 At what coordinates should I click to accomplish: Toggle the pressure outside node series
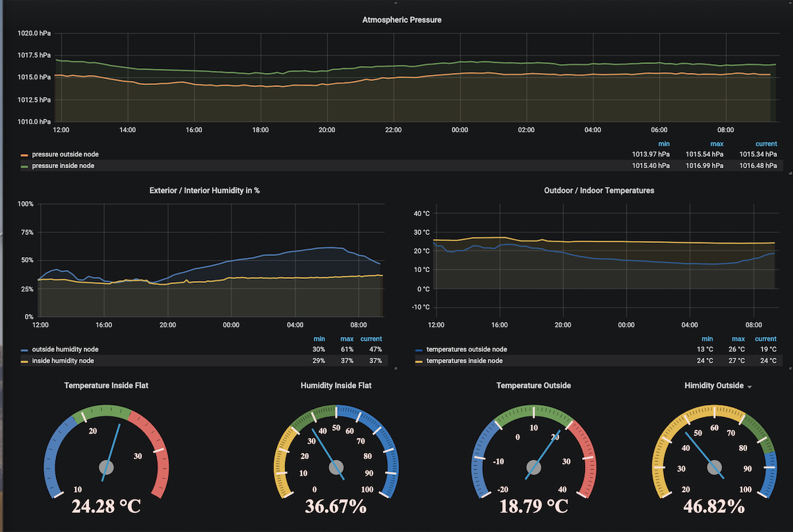66,154
